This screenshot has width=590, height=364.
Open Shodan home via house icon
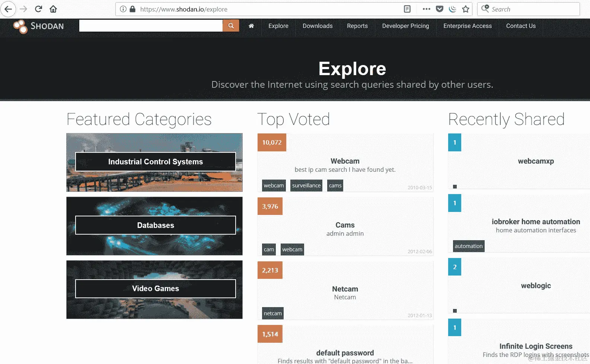coord(251,26)
